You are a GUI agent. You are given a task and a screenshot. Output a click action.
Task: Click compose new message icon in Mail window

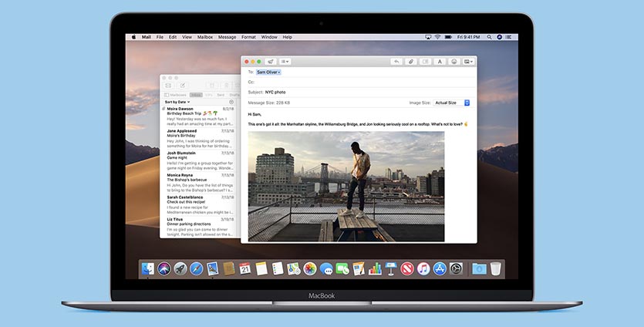(x=183, y=85)
